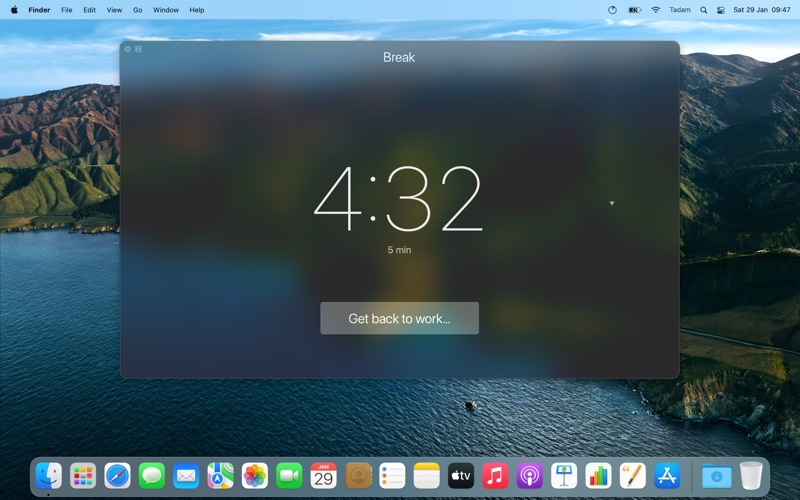Screen dimensions: 800x500
Task: Open Notes from the Dock
Action: point(427,476)
